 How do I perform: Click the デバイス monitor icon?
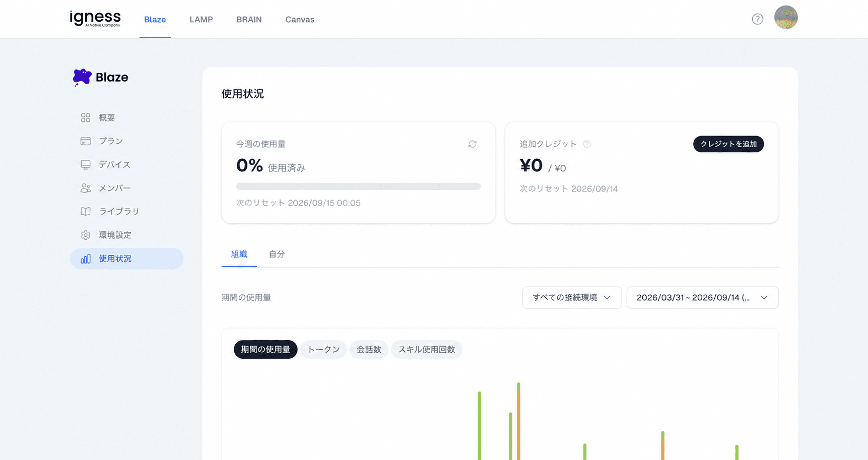(x=86, y=165)
